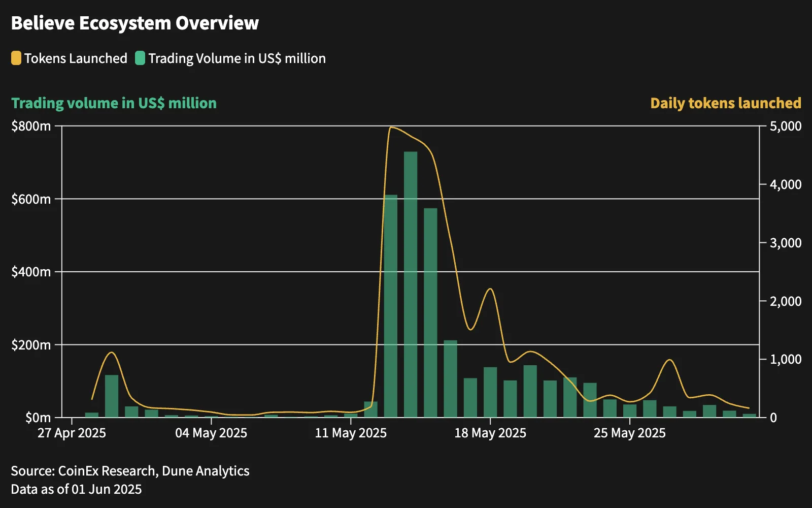The height and width of the screenshot is (508, 812).
Task: Click the tallest green trading volume bar
Action: pos(411,284)
